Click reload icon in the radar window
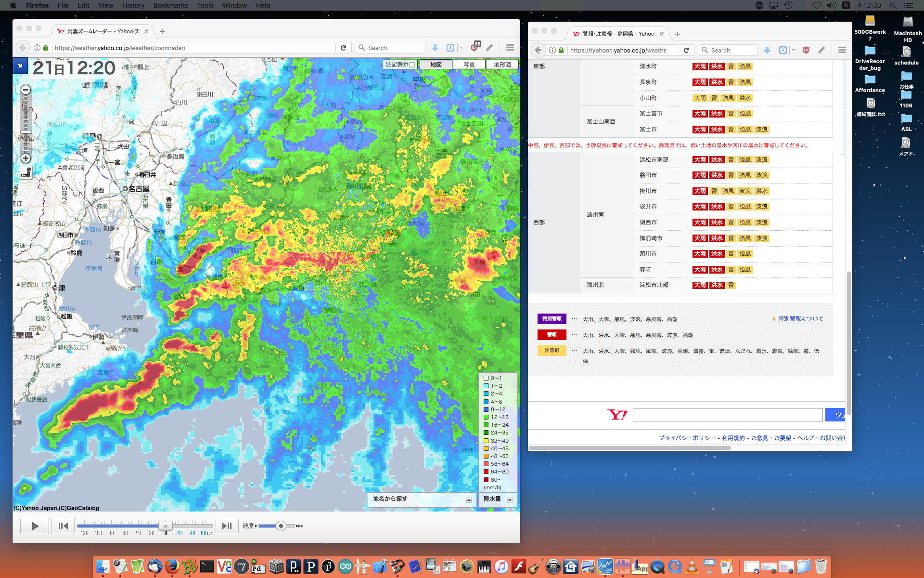 click(343, 48)
